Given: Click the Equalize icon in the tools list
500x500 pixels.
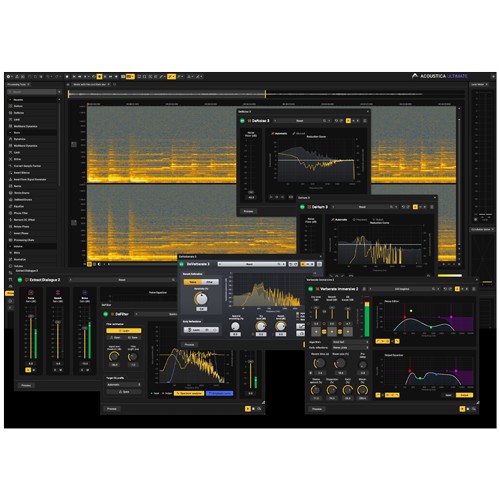Looking at the screenshot, I should coord(10,206).
